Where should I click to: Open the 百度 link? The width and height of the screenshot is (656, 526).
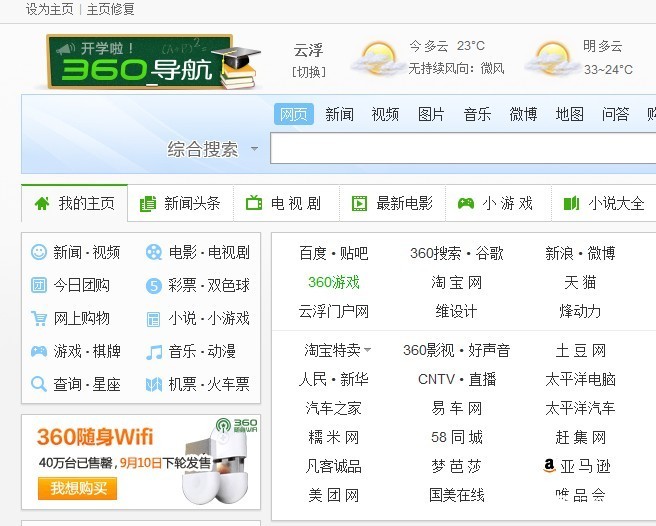point(313,253)
